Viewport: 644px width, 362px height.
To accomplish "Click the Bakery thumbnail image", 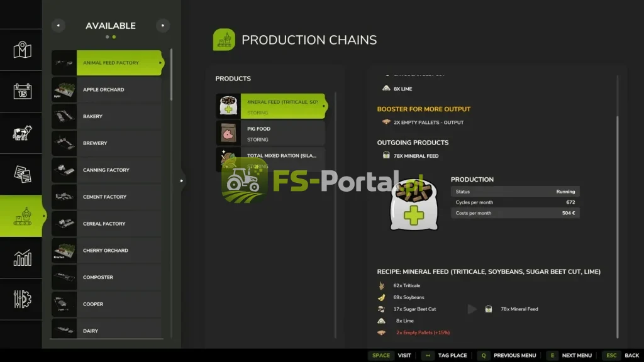I will [64, 116].
